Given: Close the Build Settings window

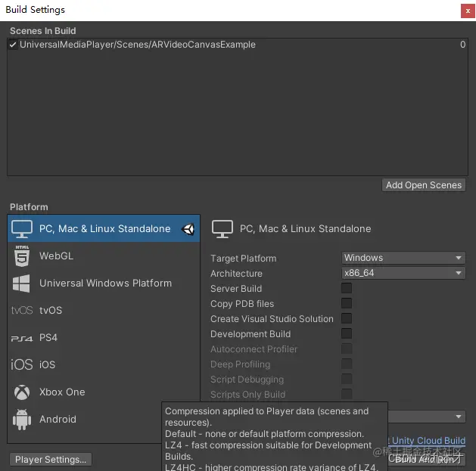Looking at the screenshot, I should (x=468, y=11).
